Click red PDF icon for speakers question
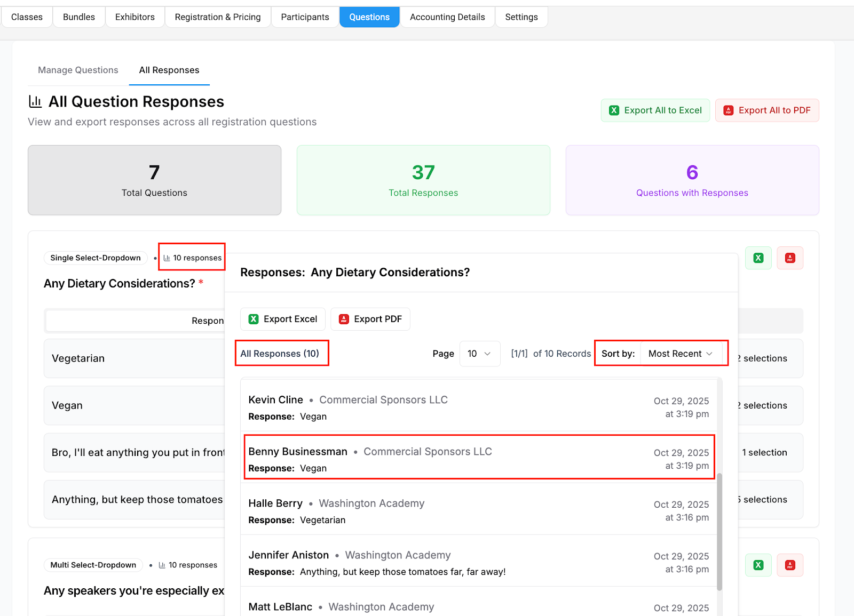 790,565
